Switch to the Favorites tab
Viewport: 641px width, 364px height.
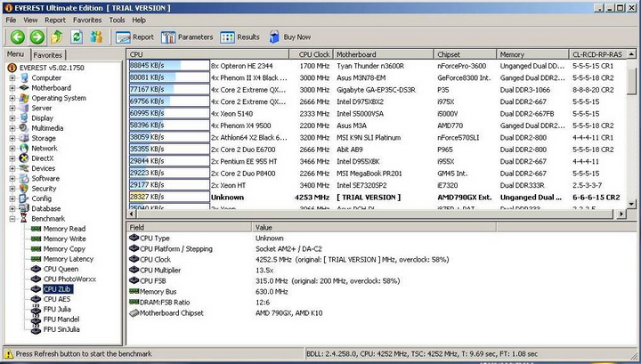(48, 55)
